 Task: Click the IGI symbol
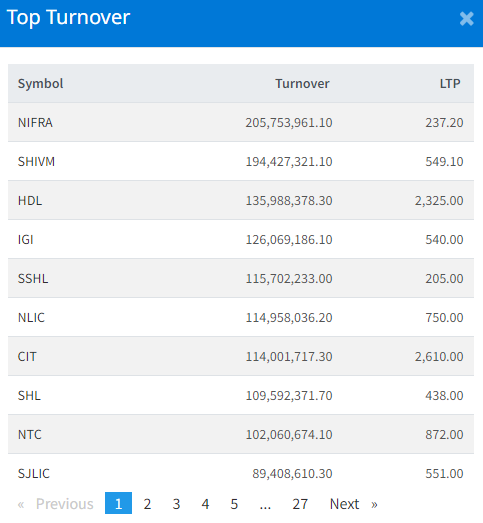tap(25, 239)
